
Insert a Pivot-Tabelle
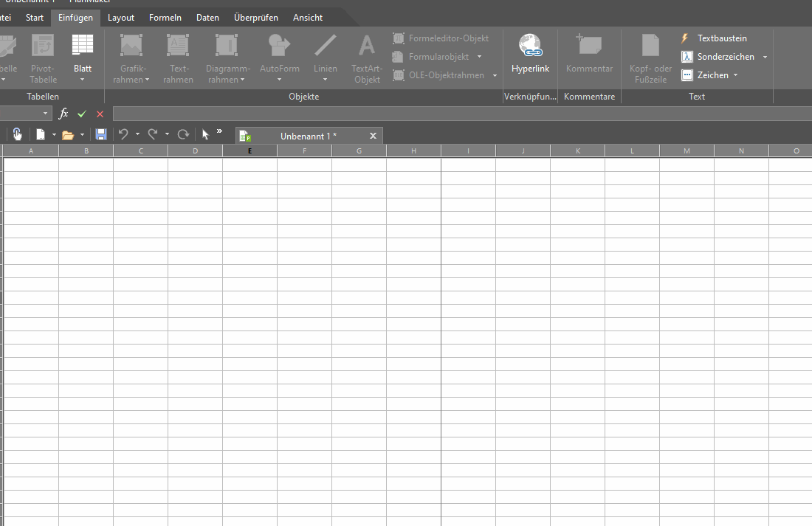pos(43,58)
